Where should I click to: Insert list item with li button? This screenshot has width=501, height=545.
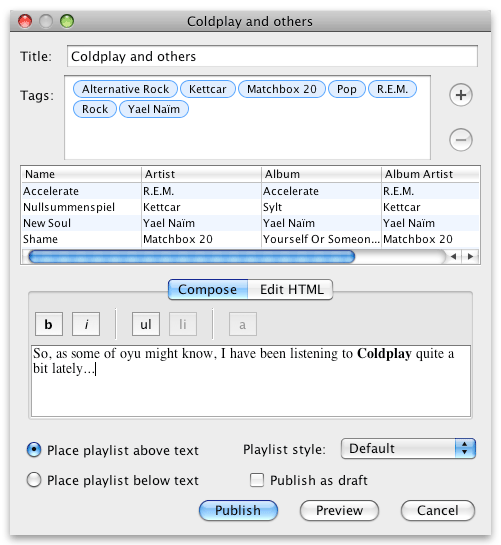click(183, 324)
